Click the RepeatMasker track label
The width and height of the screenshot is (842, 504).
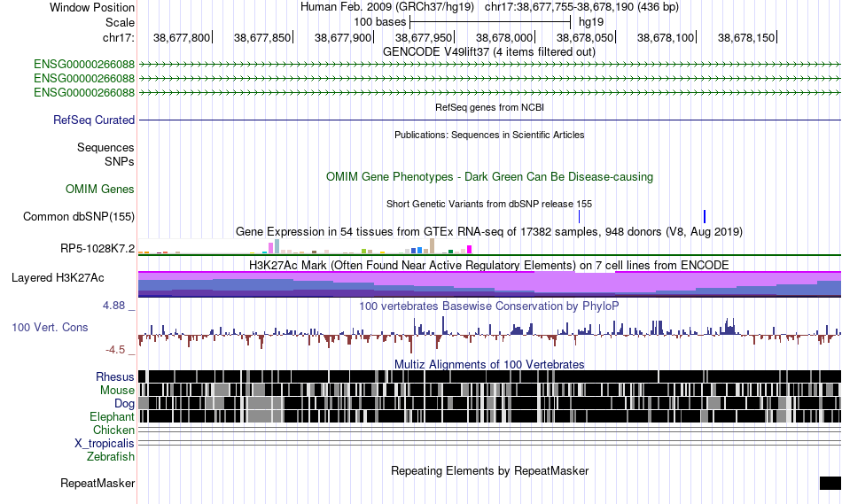97,483
